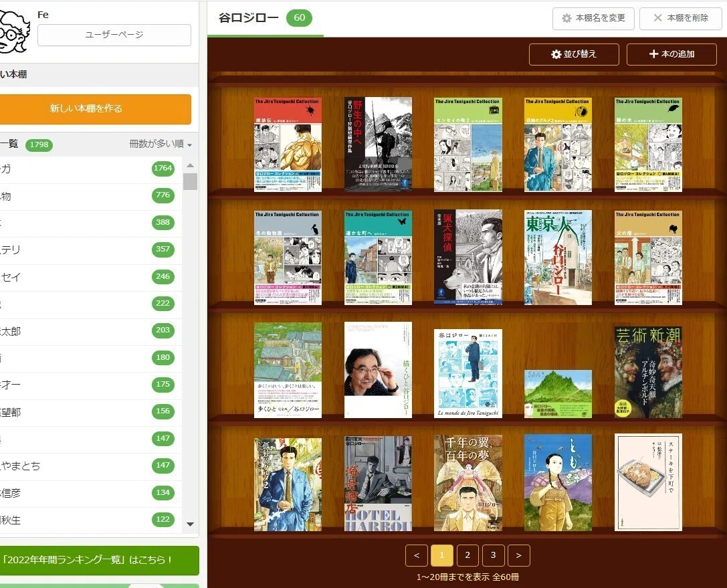The height and width of the screenshot is (588, 727).
Task: Click 本棚を削除 delete shelf button
Action: coord(681,19)
